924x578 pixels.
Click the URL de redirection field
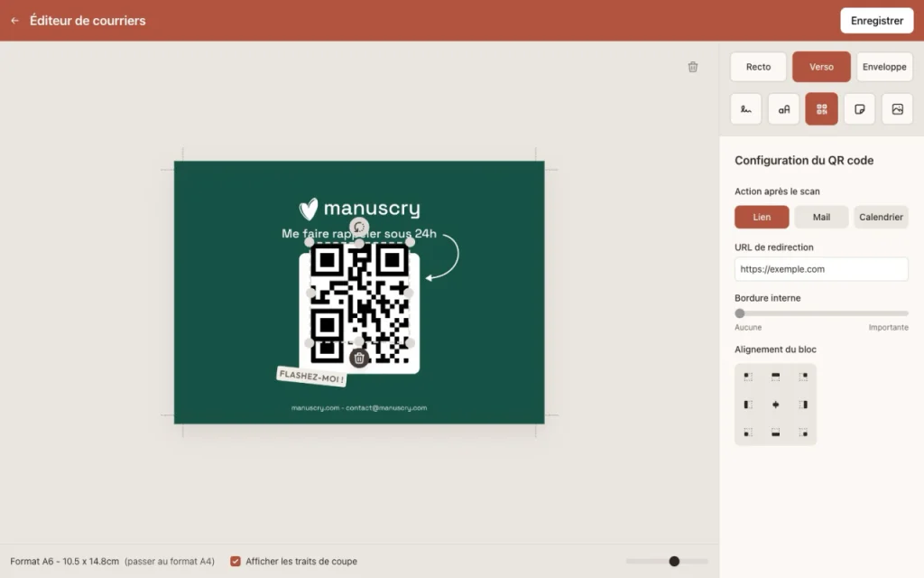point(821,269)
